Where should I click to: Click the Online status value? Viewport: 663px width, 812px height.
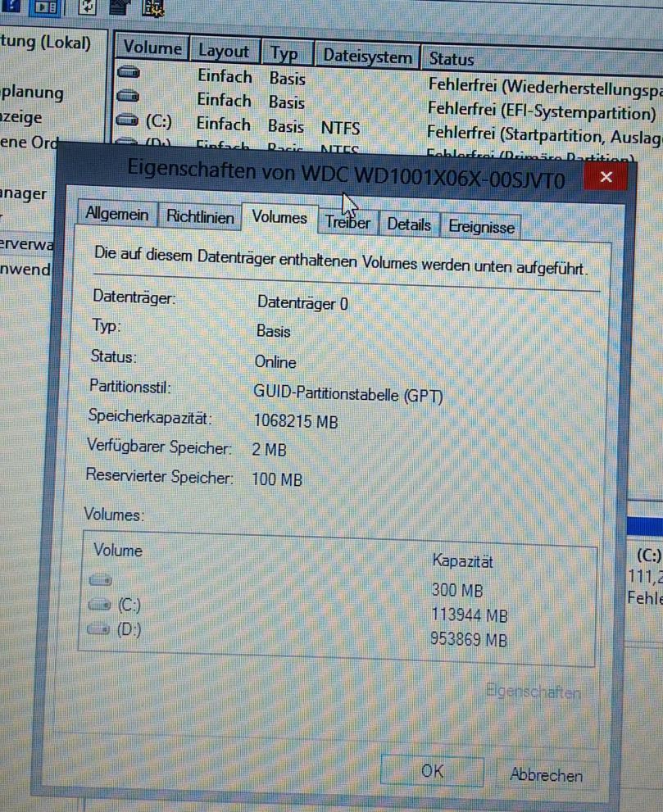(x=275, y=361)
